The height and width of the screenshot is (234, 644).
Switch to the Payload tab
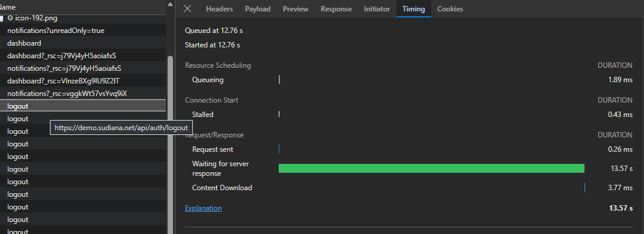coord(258,8)
